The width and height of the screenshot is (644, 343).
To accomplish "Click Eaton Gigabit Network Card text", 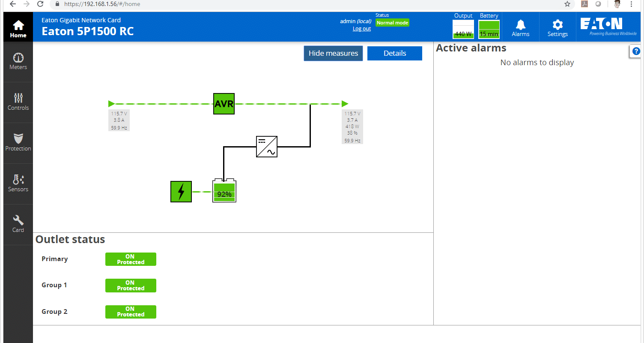I will point(81,20).
